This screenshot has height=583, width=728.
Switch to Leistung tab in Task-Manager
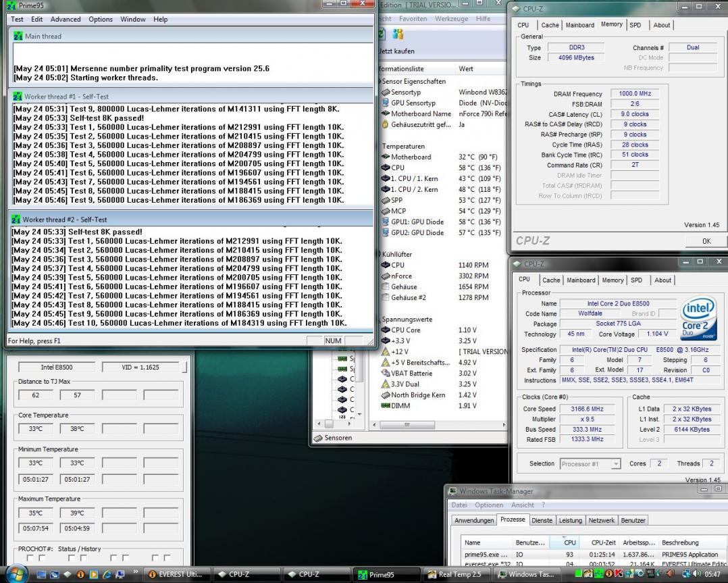coord(570,520)
